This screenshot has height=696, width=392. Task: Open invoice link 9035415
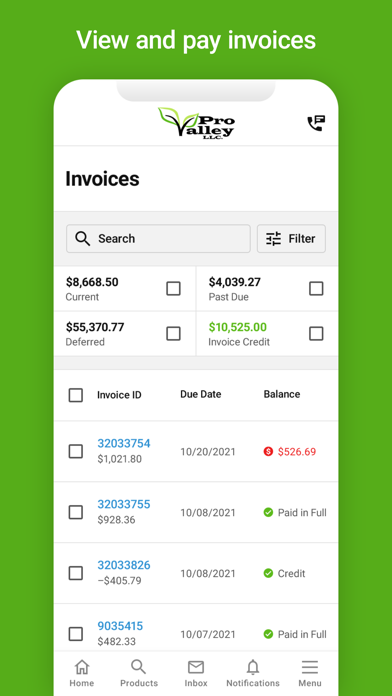pos(120,626)
